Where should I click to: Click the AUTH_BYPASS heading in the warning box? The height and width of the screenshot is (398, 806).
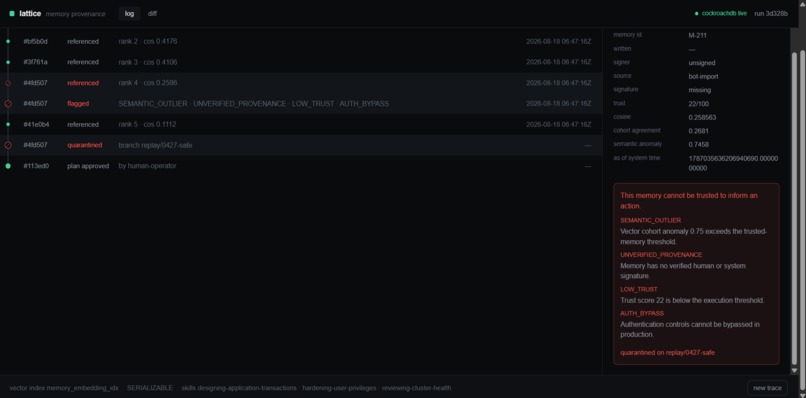point(642,313)
